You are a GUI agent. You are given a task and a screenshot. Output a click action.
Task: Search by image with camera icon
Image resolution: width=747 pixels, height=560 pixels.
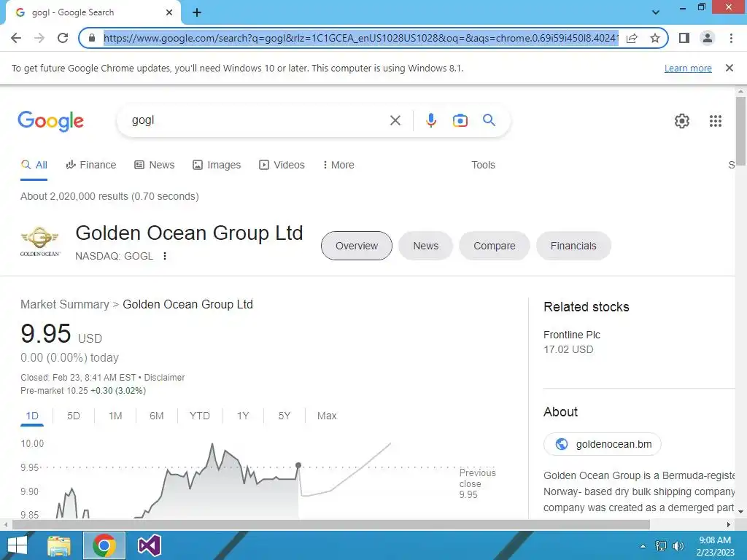tap(460, 120)
